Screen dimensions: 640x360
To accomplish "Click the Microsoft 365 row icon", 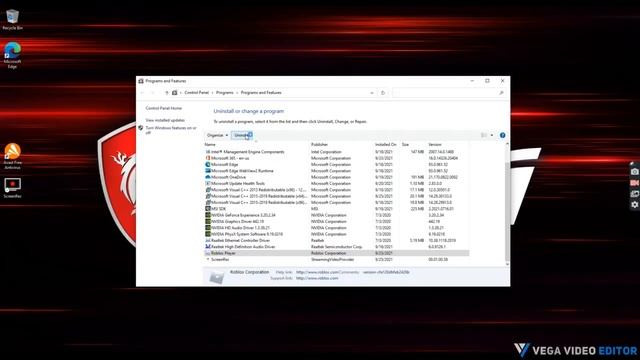I will [208, 158].
